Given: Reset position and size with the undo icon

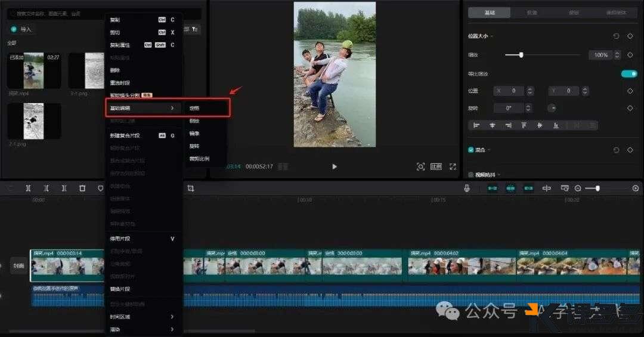Looking at the screenshot, I should tap(616, 36).
